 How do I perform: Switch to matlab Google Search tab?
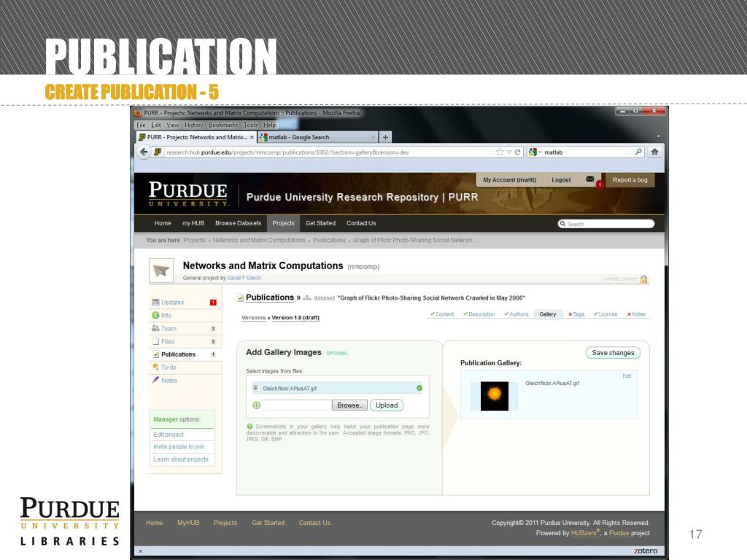click(317, 137)
